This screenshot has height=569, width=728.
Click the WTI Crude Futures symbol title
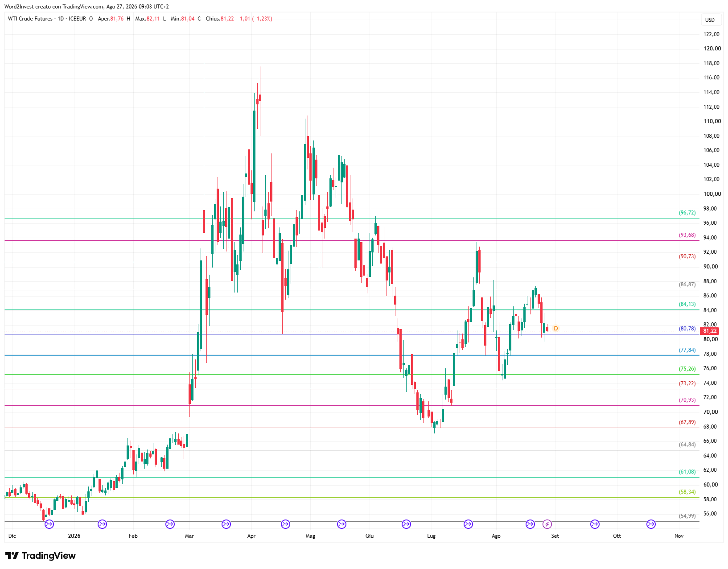[x=30, y=19]
